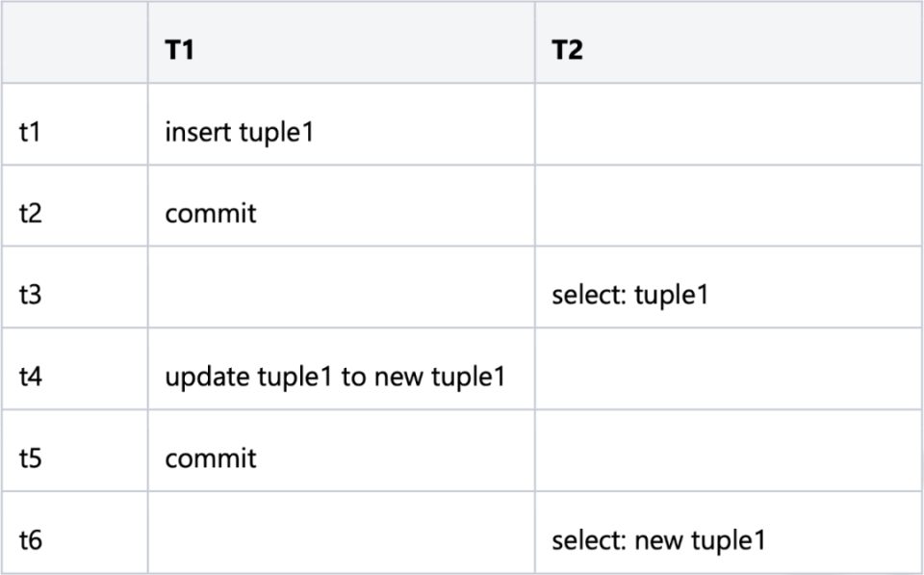Select the t2 row label cell

tap(31, 213)
